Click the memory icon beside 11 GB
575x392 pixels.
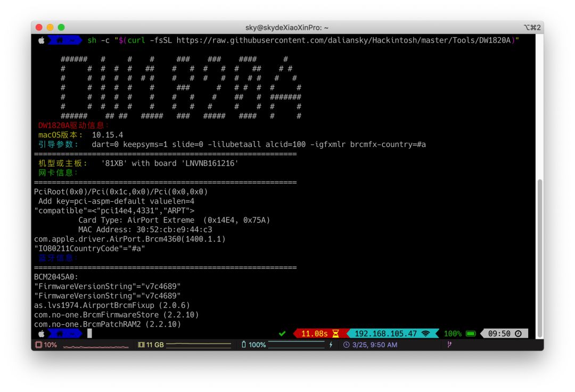[141, 345]
